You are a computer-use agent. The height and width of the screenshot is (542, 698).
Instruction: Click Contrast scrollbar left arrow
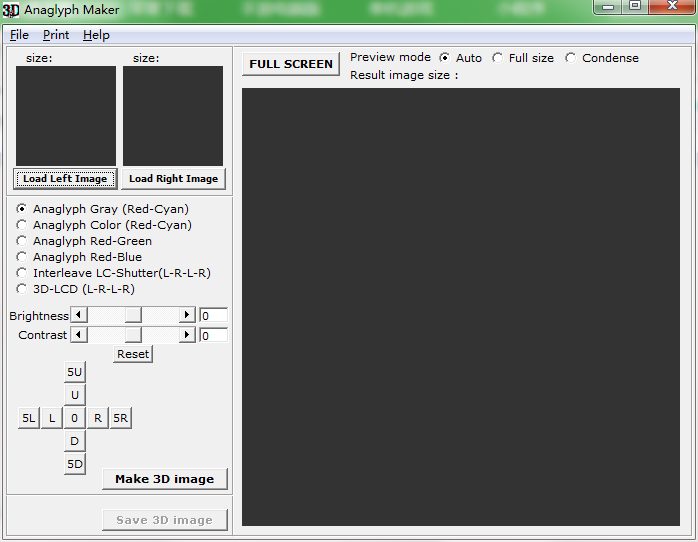(79, 335)
